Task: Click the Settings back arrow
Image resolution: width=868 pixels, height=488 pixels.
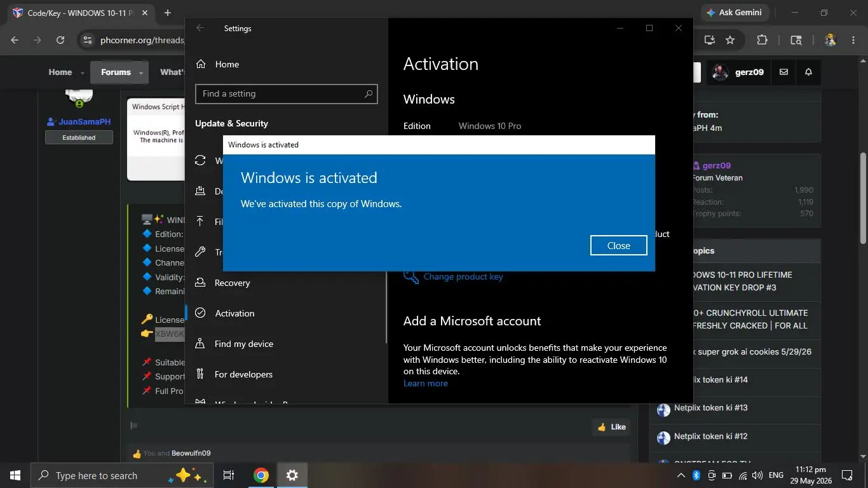Action: [x=200, y=28]
